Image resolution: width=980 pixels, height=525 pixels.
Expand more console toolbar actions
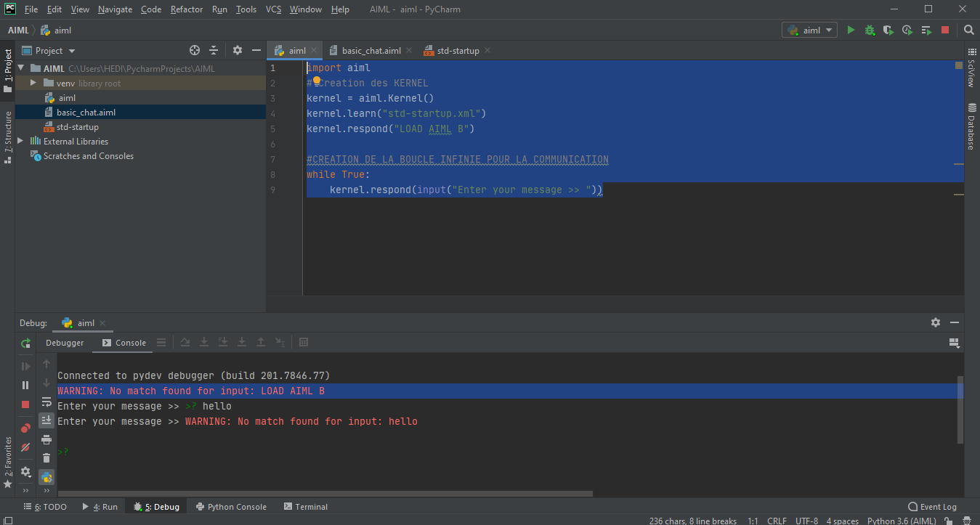pyautogui.click(x=46, y=491)
